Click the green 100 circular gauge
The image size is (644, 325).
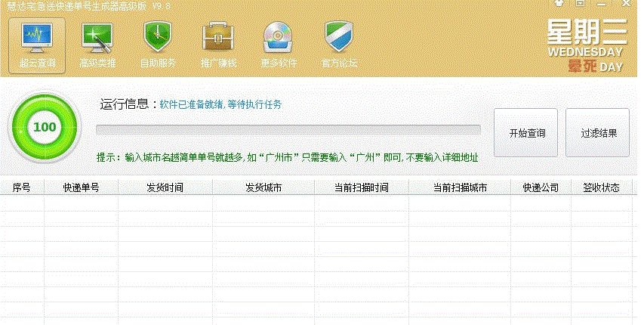point(45,127)
